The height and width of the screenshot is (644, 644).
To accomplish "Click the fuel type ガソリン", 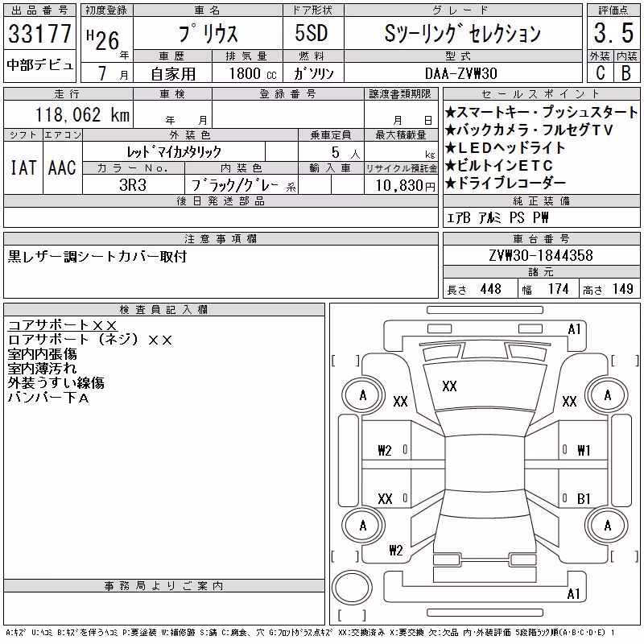I will point(313,73).
